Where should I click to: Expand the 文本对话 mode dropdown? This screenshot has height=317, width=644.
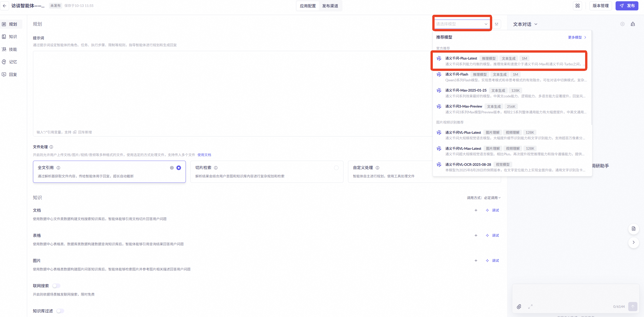click(525, 24)
